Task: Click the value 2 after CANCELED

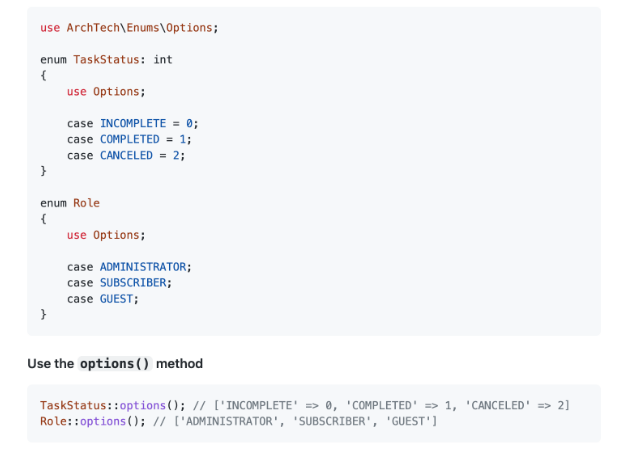Action: pos(176,155)
